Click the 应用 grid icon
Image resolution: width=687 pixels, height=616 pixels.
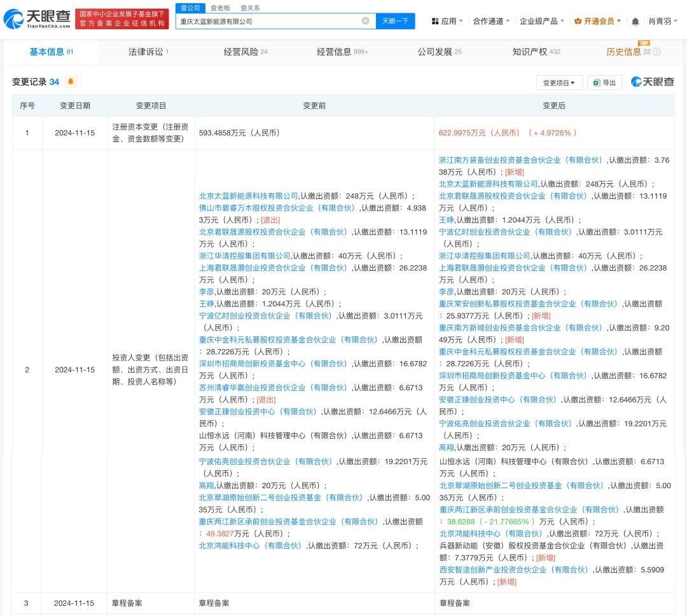pyautogui.click(x=435, y=21)
